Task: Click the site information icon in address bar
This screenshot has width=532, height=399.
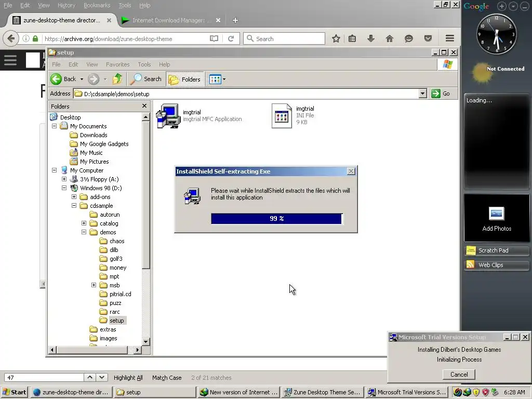Action: click(26, 38)
